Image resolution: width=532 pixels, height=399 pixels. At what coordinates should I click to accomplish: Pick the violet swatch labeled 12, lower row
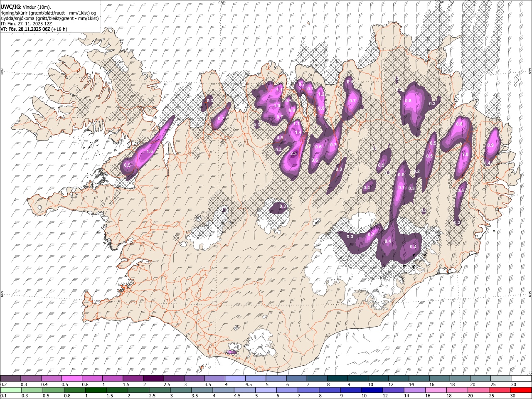pos(393,390)
